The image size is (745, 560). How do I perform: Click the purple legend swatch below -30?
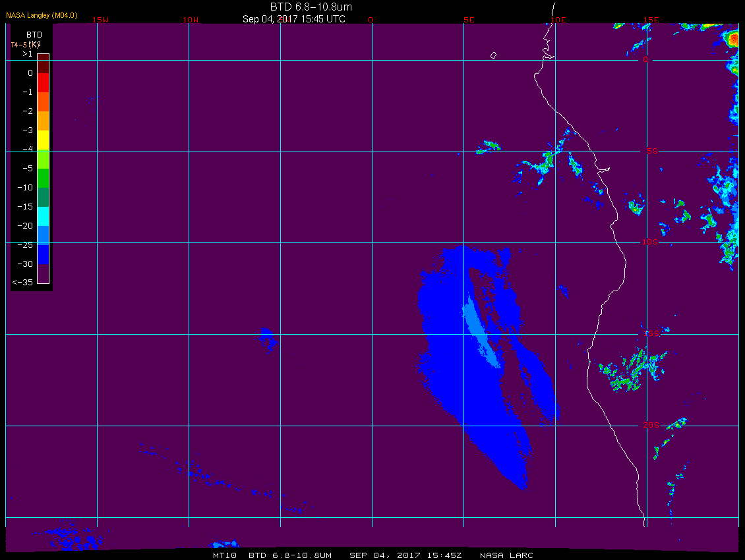click(x=44, y=273)
